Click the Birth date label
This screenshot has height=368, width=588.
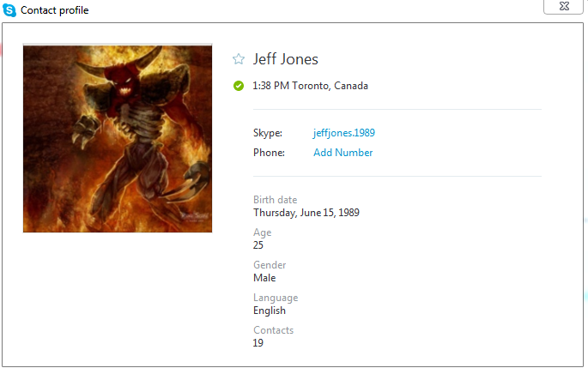275,200
